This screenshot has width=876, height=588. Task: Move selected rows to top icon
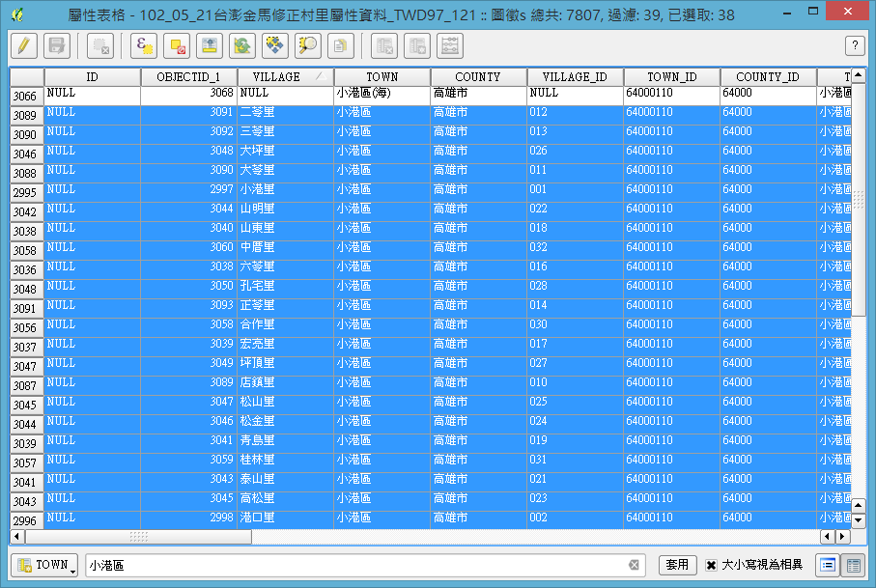click(209, 45)
